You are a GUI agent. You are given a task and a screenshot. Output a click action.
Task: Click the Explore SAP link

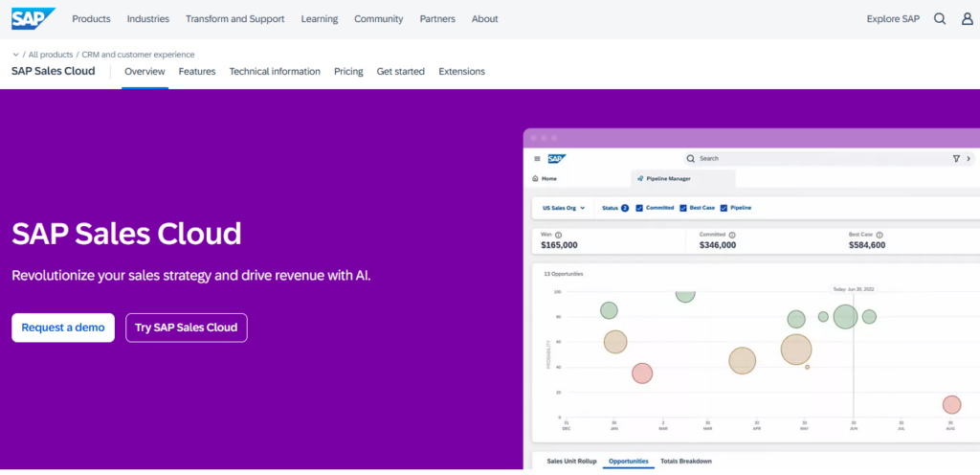coord(893,19)
